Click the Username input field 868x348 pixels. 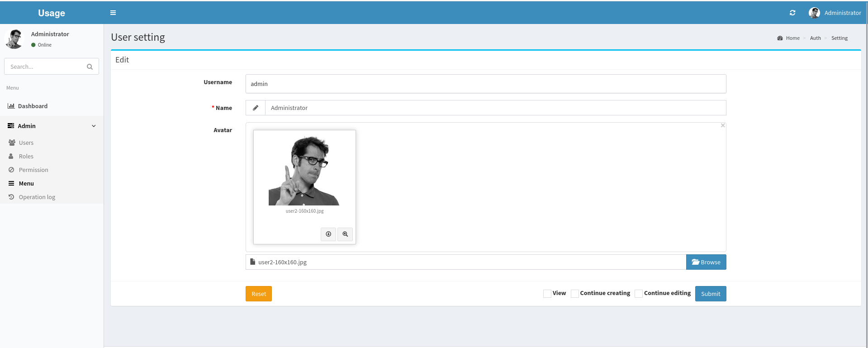(486, 84)
